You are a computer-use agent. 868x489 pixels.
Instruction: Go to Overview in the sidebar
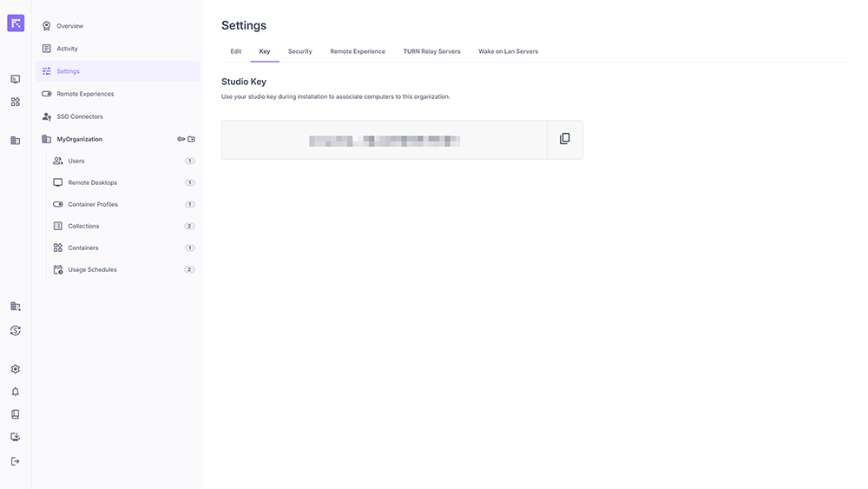69,26
